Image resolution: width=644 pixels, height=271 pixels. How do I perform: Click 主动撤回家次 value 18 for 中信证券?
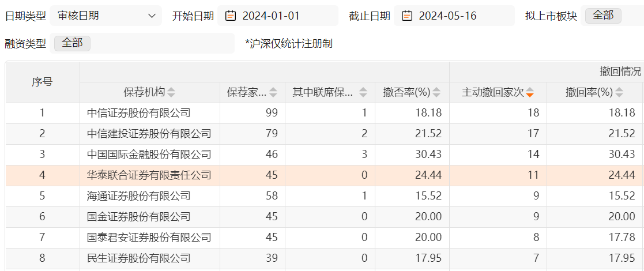533,113
